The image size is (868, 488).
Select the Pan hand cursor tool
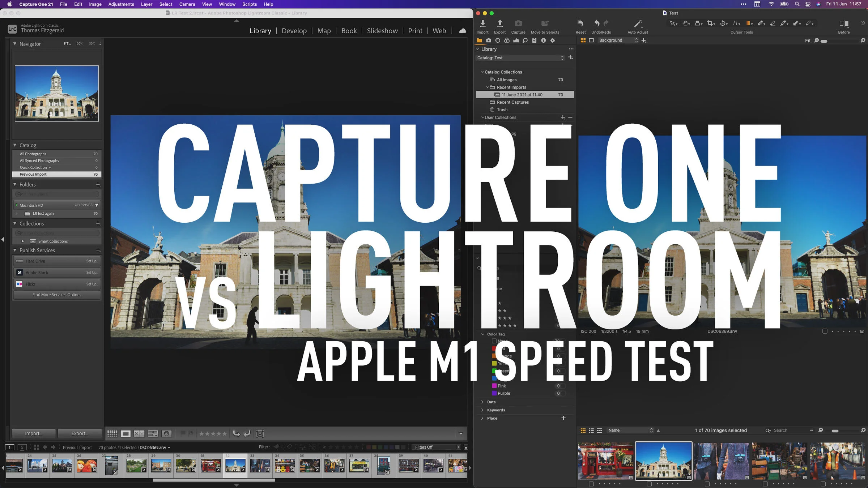685,23
